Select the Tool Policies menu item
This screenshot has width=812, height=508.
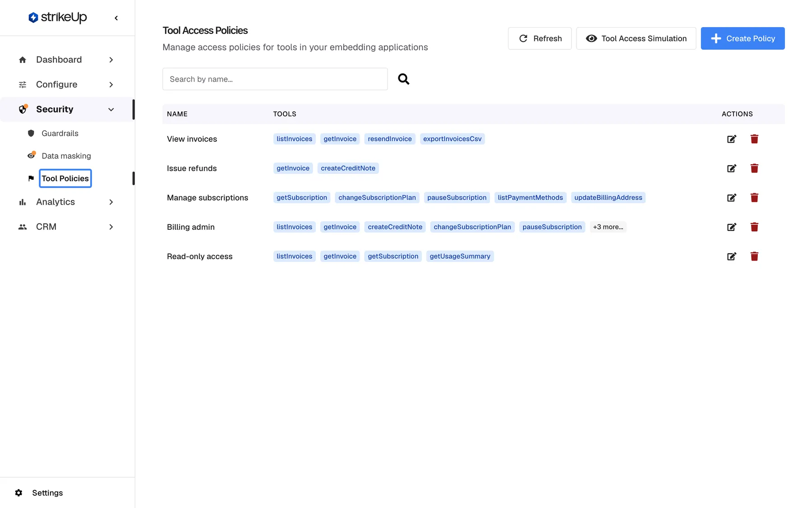[x=65, y=178]
